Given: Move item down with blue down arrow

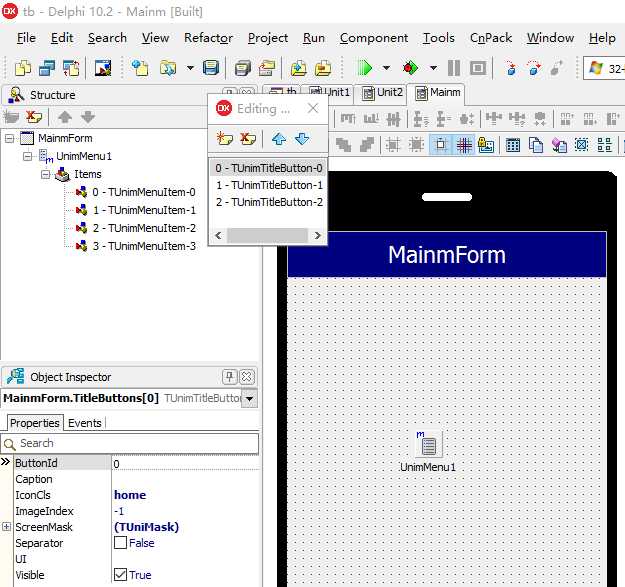Looking at the screenshot, I should coord(302,139).
